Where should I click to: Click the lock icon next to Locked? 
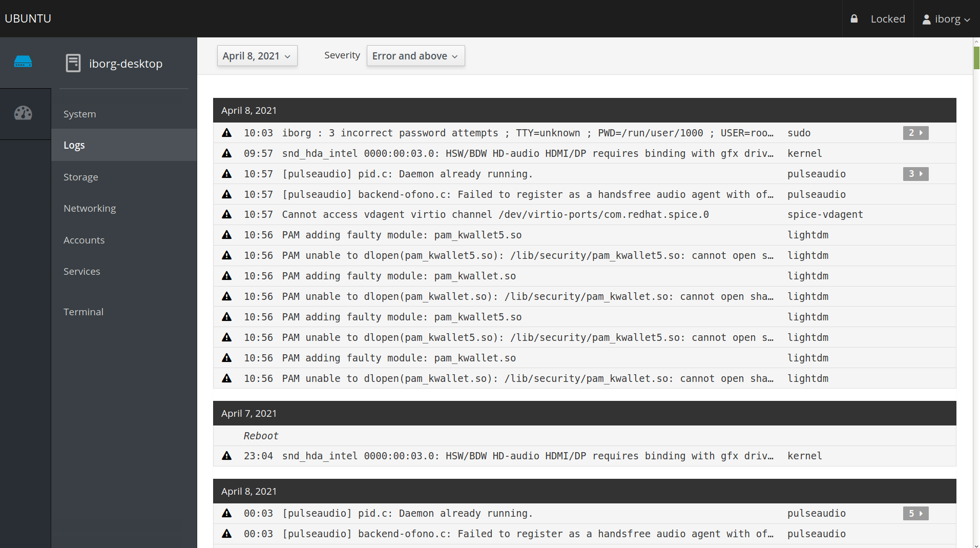click(854, 18)
